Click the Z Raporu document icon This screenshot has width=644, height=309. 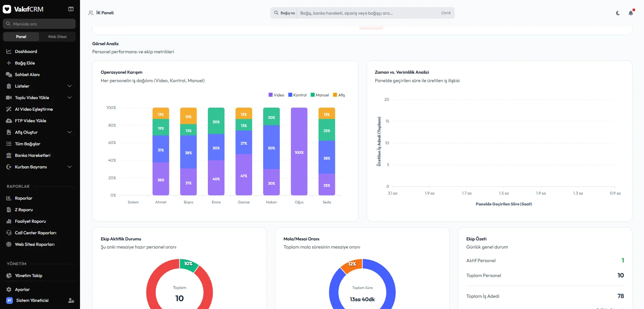click(x=9, y=210)
